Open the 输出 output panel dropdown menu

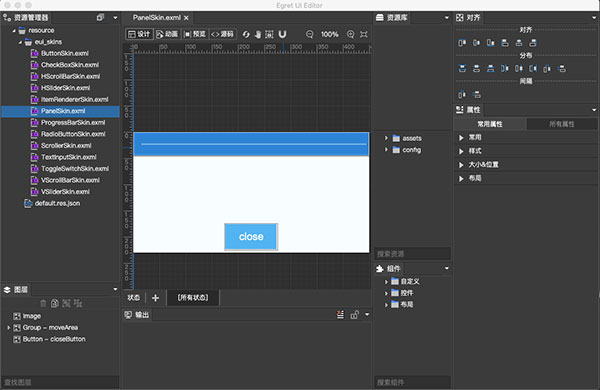coord(367,315)
